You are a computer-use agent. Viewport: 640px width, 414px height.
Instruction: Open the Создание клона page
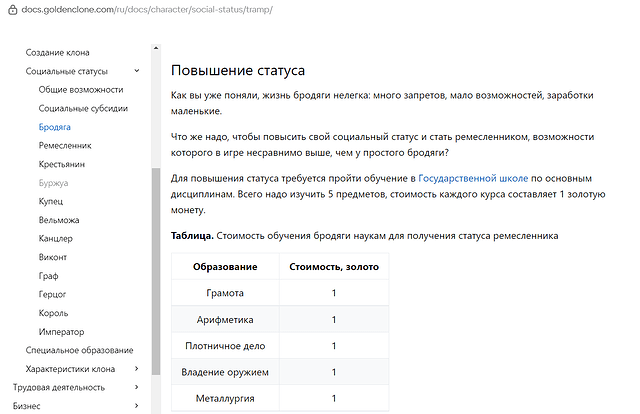point(58,52)
